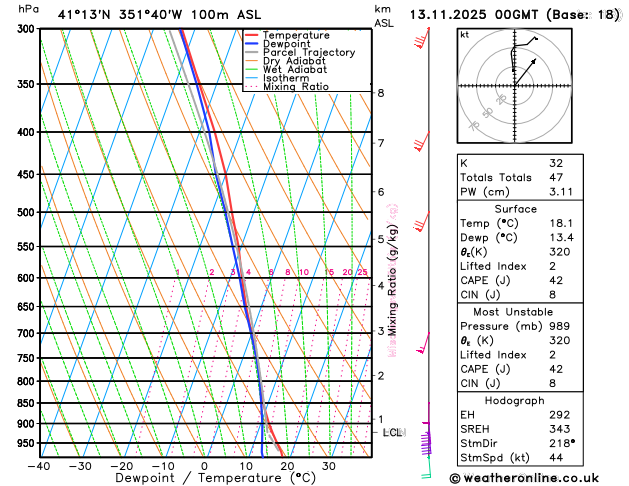Click the 850 pressure level label
This screenshot has width=629, height=486.
(28, 403)
